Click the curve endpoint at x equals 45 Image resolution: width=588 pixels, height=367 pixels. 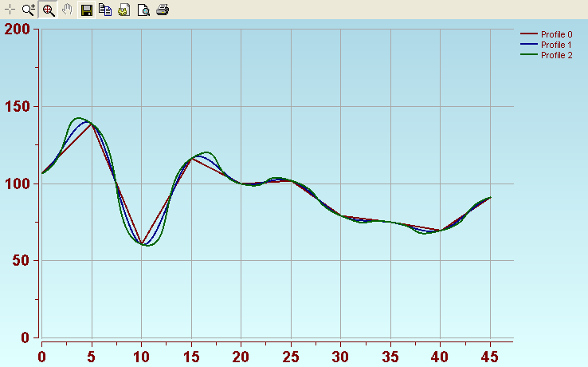(490, 197)
